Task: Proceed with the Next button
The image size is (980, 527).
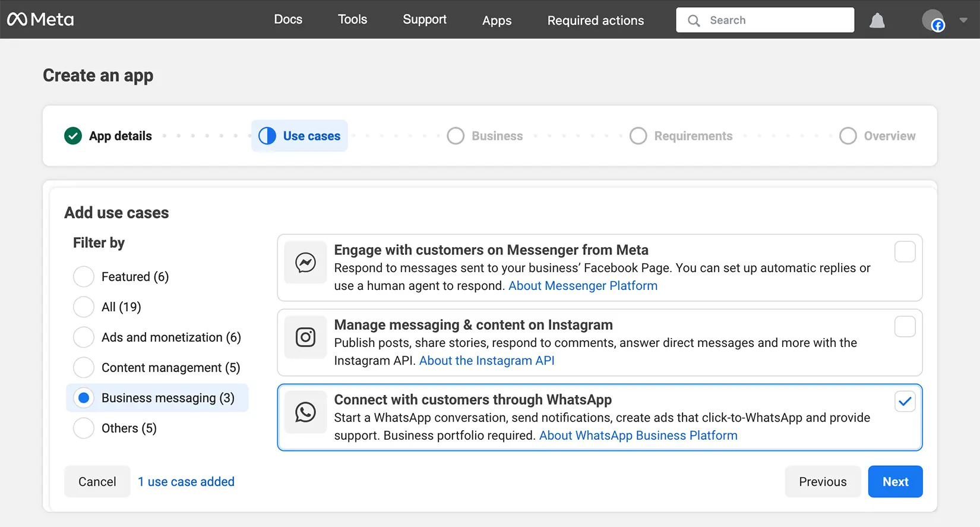Action: 895,482
